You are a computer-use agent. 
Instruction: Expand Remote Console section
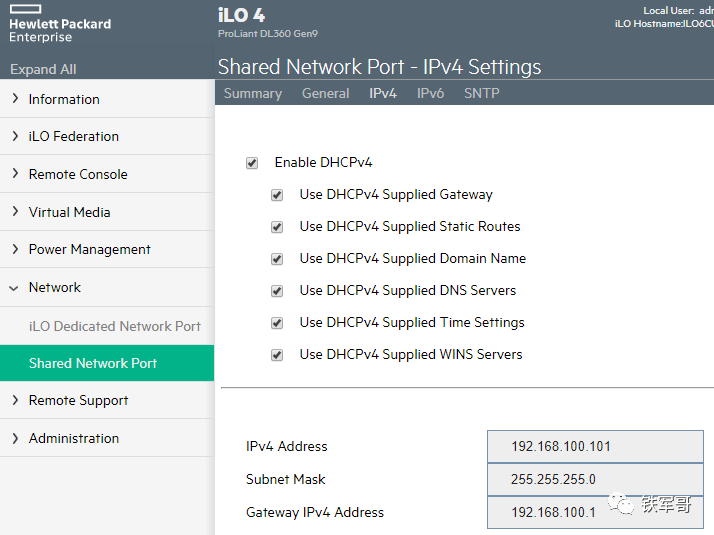click(78, 174)
